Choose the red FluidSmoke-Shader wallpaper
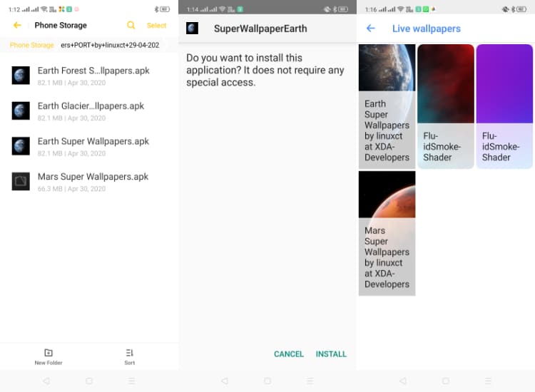This screenshot has width=535, height=392. (x=446, y=106)
